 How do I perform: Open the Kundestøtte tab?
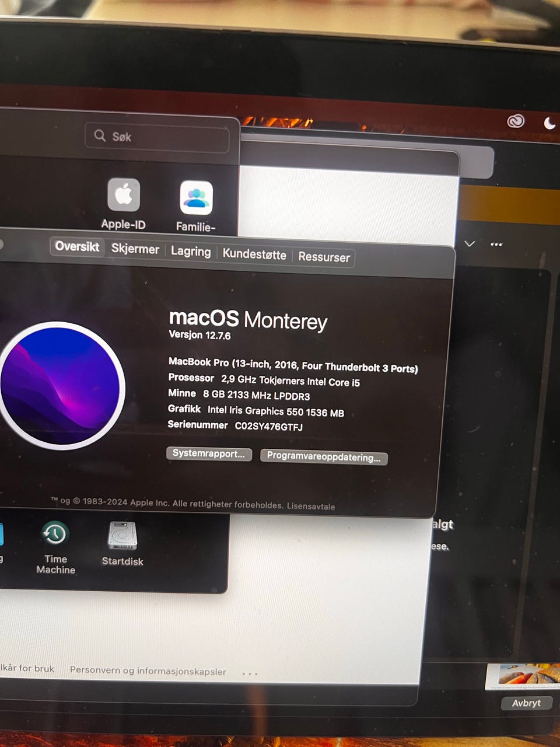[254, 254]
